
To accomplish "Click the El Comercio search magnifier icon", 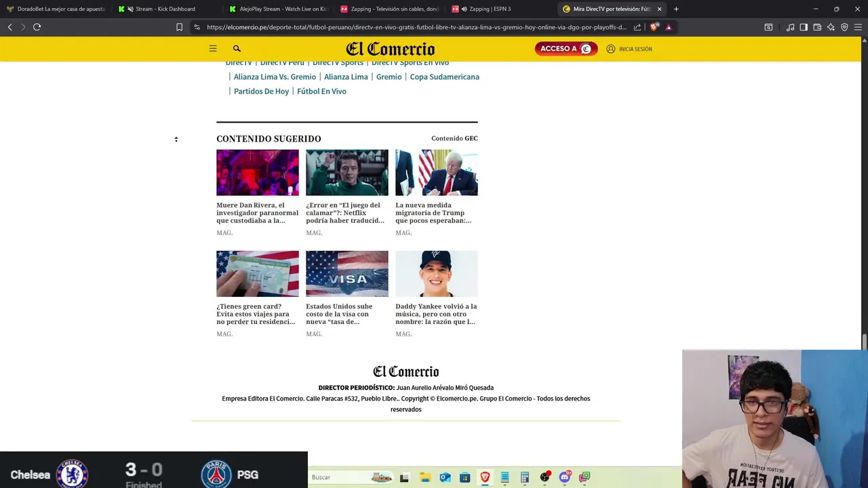I will click(237, 49).
